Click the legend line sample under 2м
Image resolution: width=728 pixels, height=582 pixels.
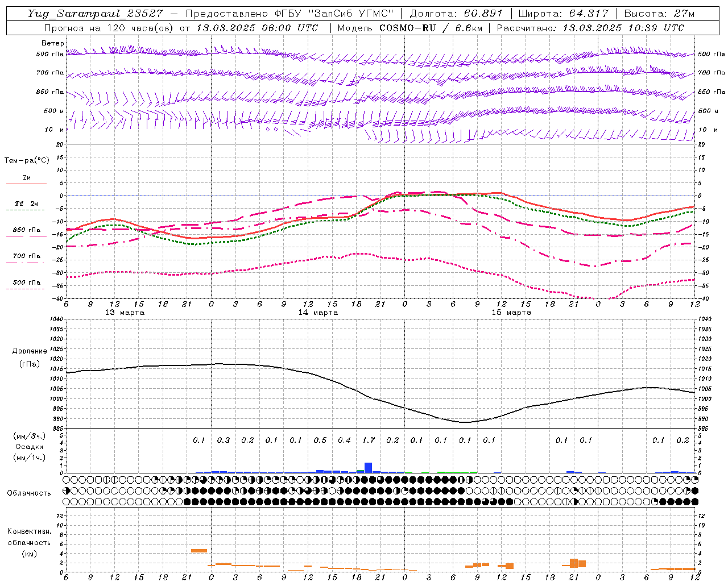point(26,184)
